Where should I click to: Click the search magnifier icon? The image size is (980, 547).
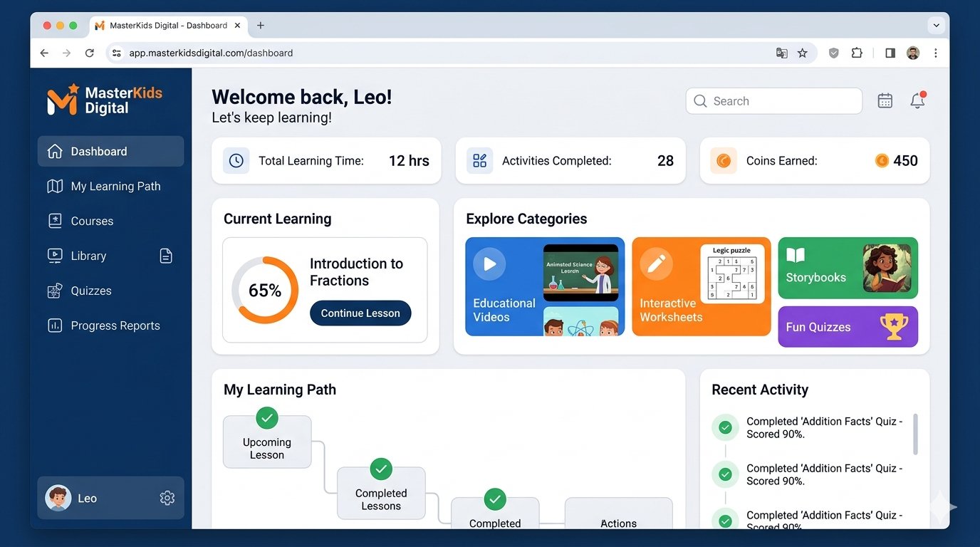click(x=700, y=101)
